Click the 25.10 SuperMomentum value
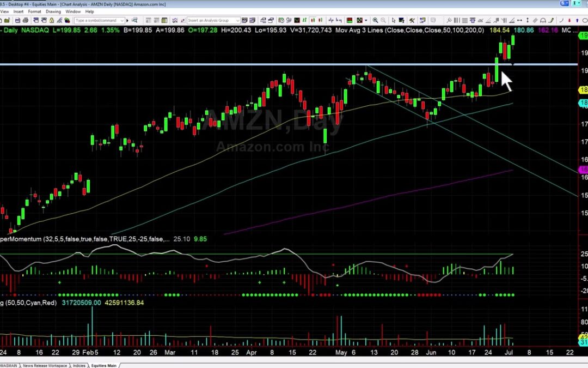The width and height of the screenshot is (588, 368). point(181,239)
